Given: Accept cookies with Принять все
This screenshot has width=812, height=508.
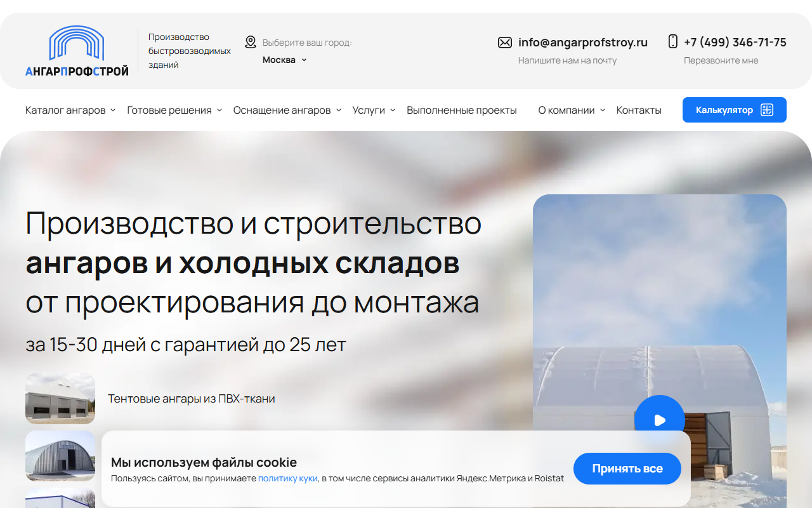Looking at the screenshot, I should [x=627, y=469].
